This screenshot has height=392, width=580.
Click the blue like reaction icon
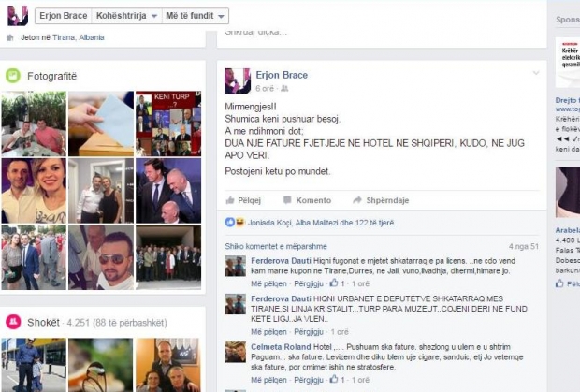230,223
